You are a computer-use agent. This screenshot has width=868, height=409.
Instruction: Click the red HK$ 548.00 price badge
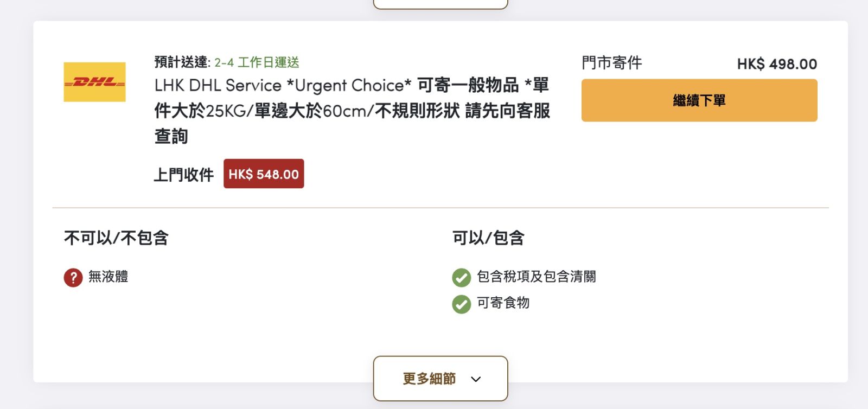(x=264, y=174)
